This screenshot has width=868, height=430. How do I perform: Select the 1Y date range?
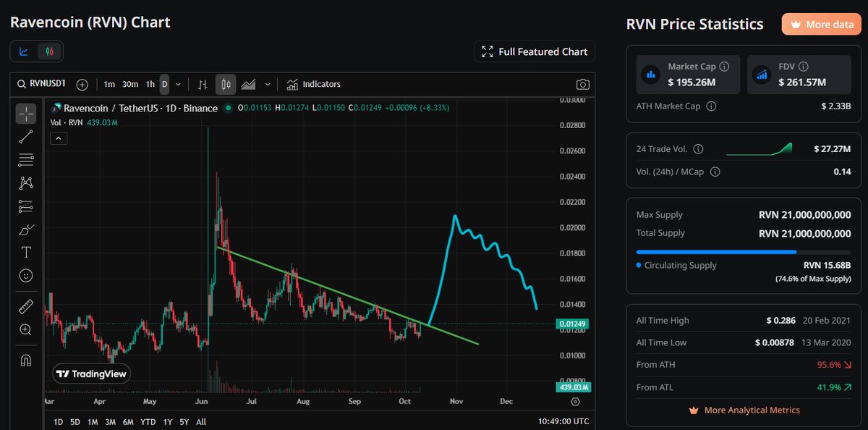pos(168,422)
